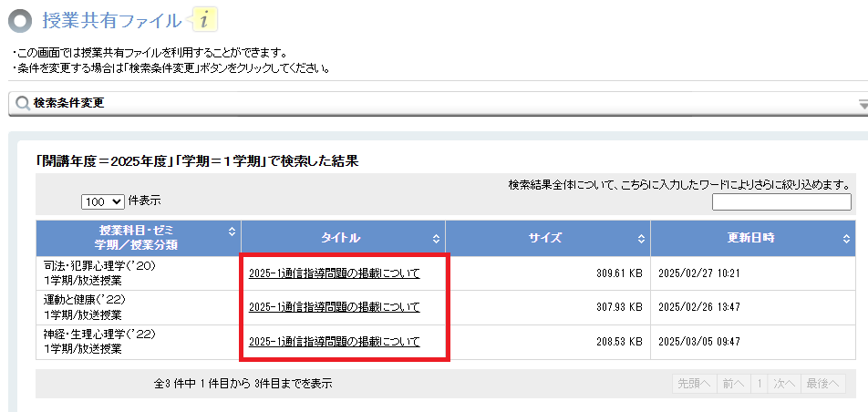Sort by サイズ column header arrows

(641, 239)
